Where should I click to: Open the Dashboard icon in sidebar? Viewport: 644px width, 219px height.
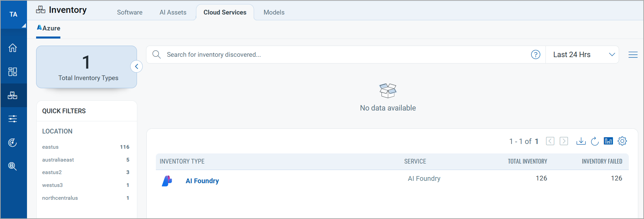tap(13, 72)
